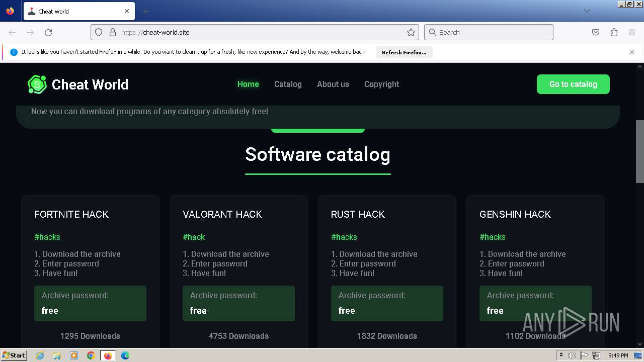The height and width of the screenshot is (362, 644).
Task: Click '4753 Downloads' text
Action: click(238, 336)
